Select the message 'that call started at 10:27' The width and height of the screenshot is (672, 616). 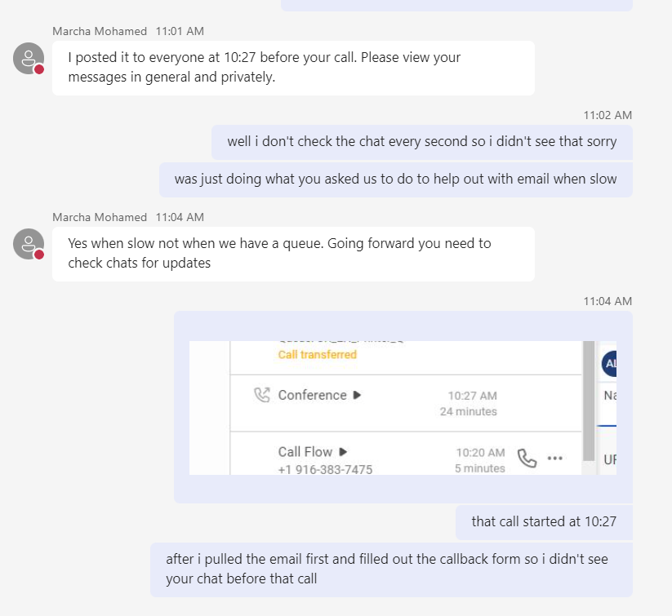[544, 521]
